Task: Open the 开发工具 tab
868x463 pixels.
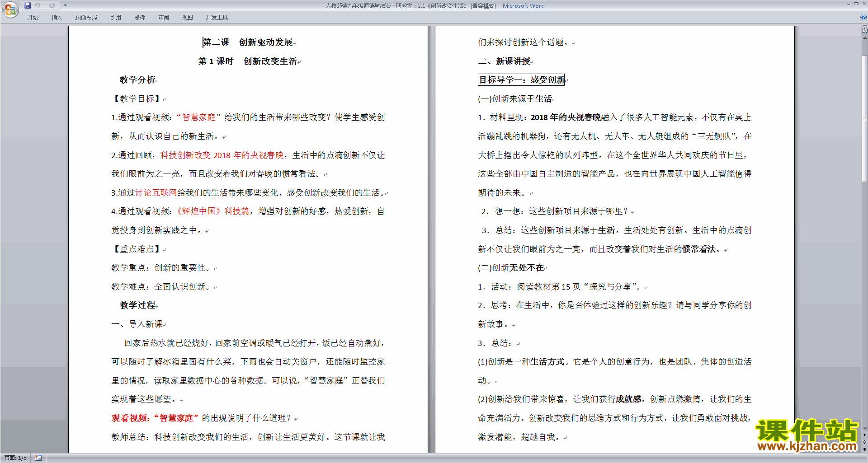Action: coord(217,17)
